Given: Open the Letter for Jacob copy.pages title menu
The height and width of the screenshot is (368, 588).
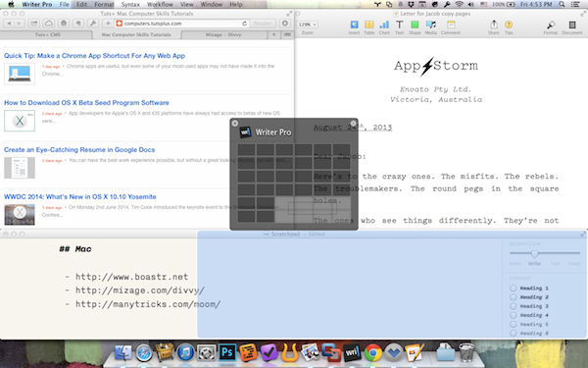Looking at the screenshot, I should coord(435,14).
